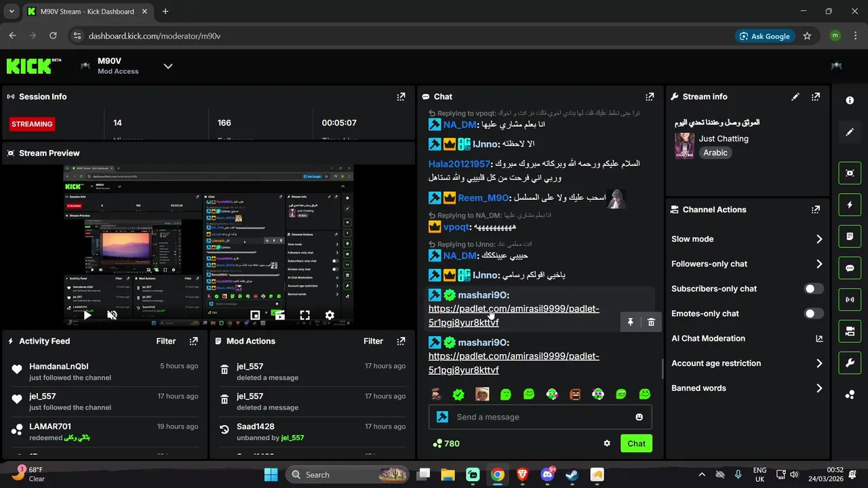This screenshot has width=868, height=488.
Task: Click the browser address bar
Action: (400, 36)
